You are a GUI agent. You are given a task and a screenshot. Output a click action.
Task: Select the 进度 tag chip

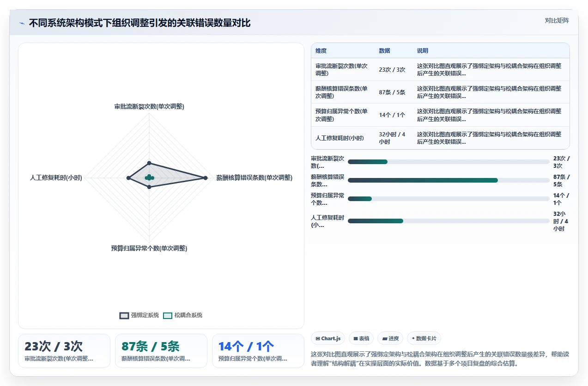pyautogui.click(x=390, y=338)
